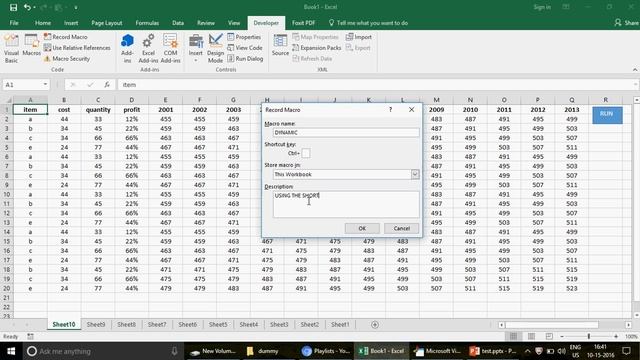Click the dialog help question mark
The width and height of the screenshot is (640, 360).
tap(391, 109)
